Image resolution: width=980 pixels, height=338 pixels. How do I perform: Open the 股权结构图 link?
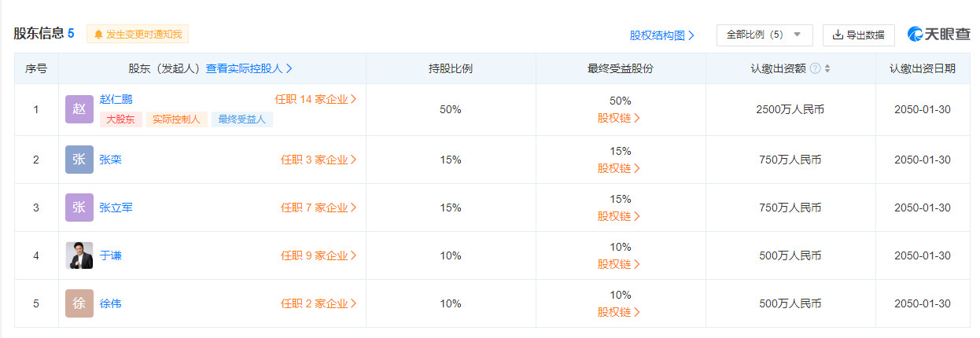point(662,35)
